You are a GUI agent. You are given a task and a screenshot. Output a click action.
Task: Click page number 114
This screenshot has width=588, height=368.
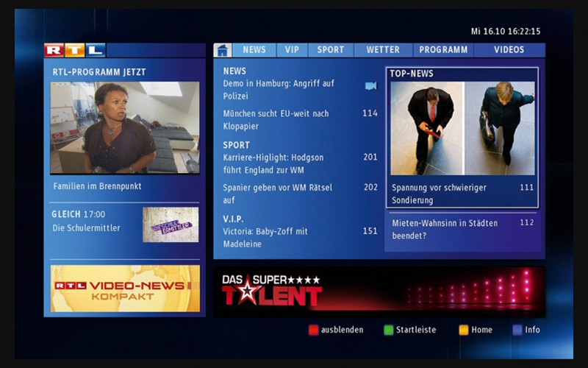[x=370, y=113]
